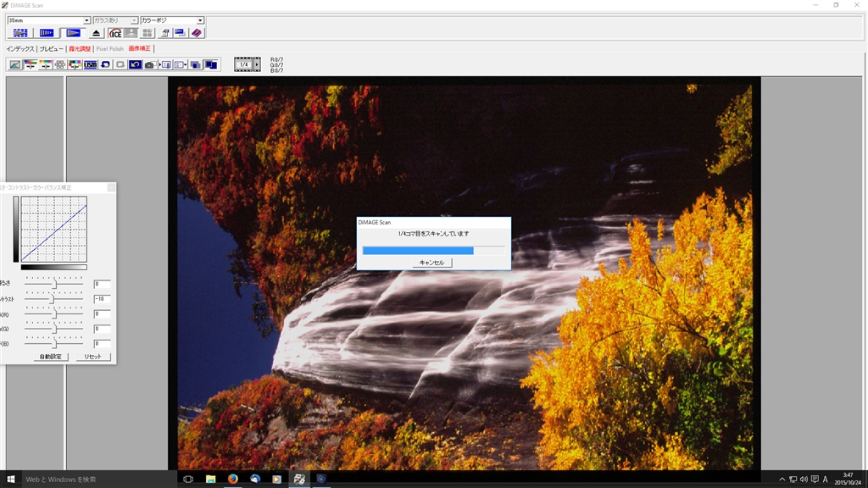
Task: Click the 自動設定 auto setting button
Action: click(x=51, y=357)
